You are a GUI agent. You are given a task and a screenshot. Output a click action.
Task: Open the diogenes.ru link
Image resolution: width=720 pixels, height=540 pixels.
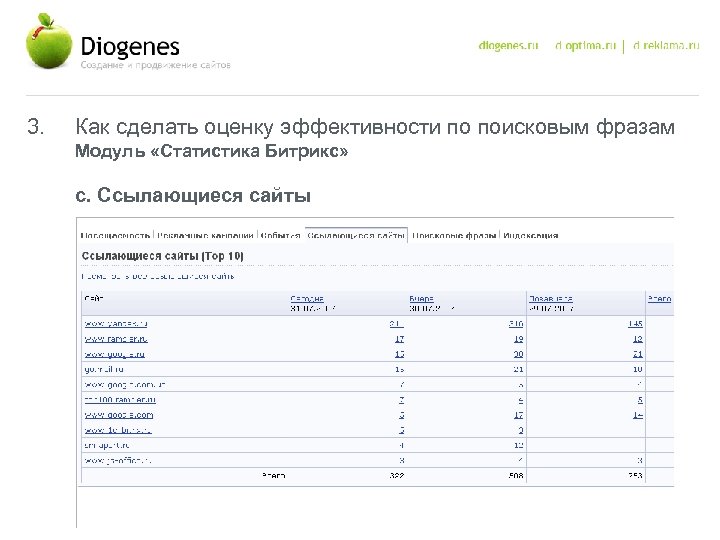point(509,47)
